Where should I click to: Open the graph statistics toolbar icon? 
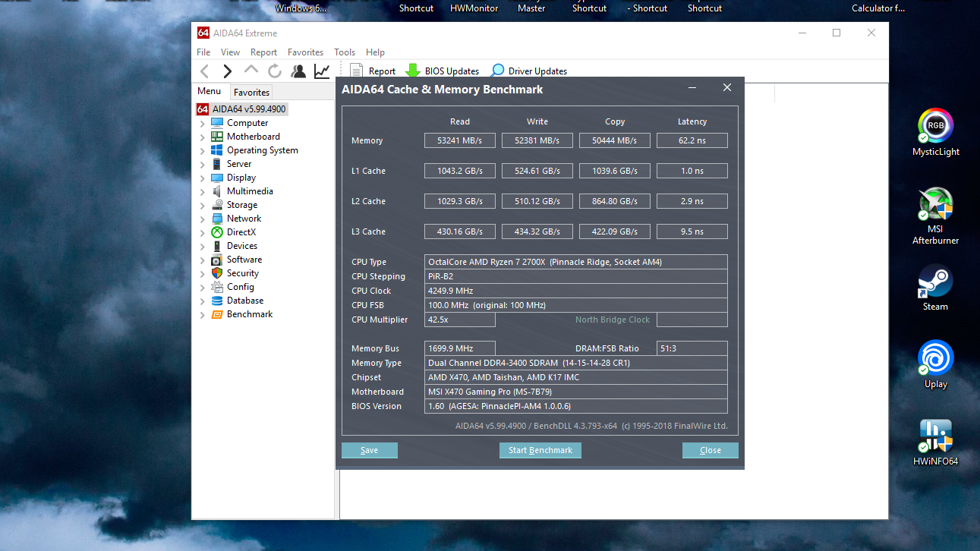click(323, 71)
